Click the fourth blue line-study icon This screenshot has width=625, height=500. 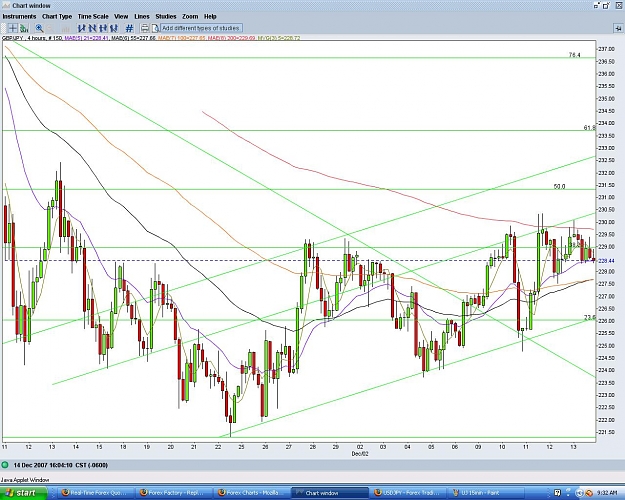pyautogui.click(x=114, y=28)
